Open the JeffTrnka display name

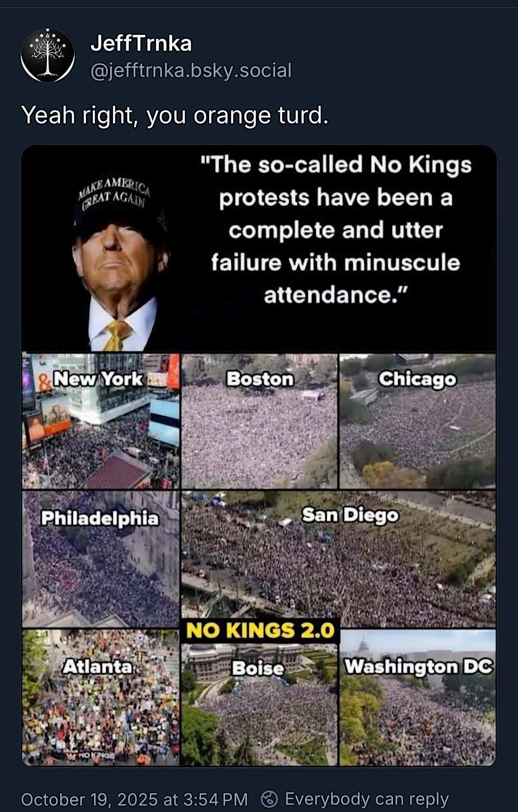141,43
